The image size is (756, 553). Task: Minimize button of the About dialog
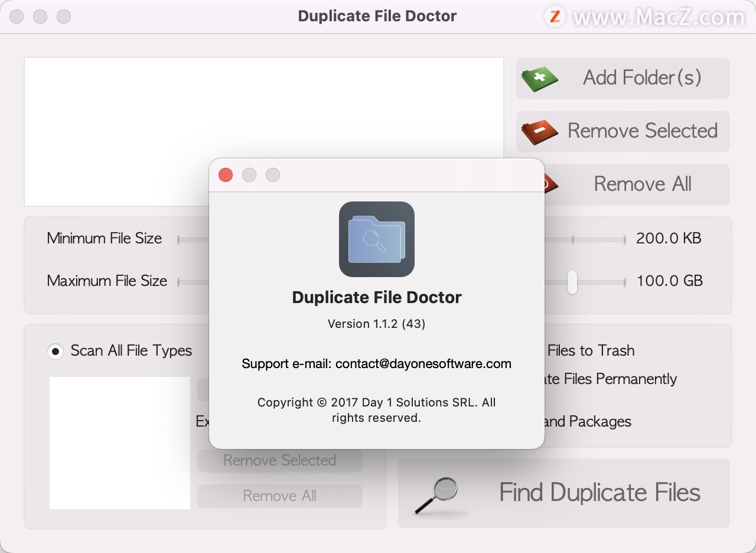(x=249, y=175)
